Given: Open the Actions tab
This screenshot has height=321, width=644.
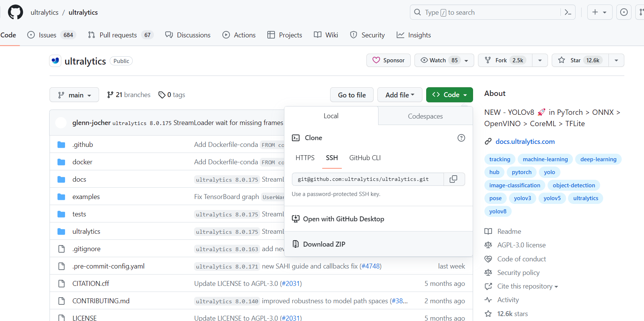Looking at the screenshot, I should [x=239, y=35].
